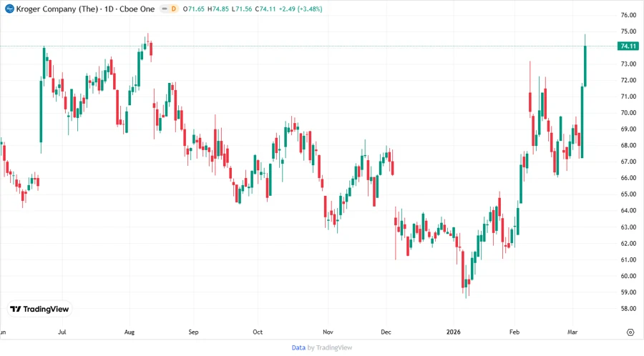Click the 'by TradingView' attribution text
The image size is (644, 356).
[x=330, y=348]
